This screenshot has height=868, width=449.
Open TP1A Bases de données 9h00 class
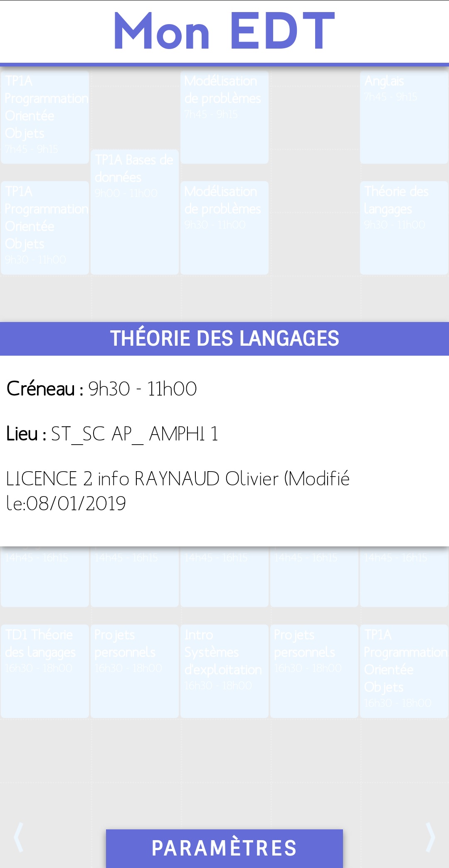coord(134,212)
